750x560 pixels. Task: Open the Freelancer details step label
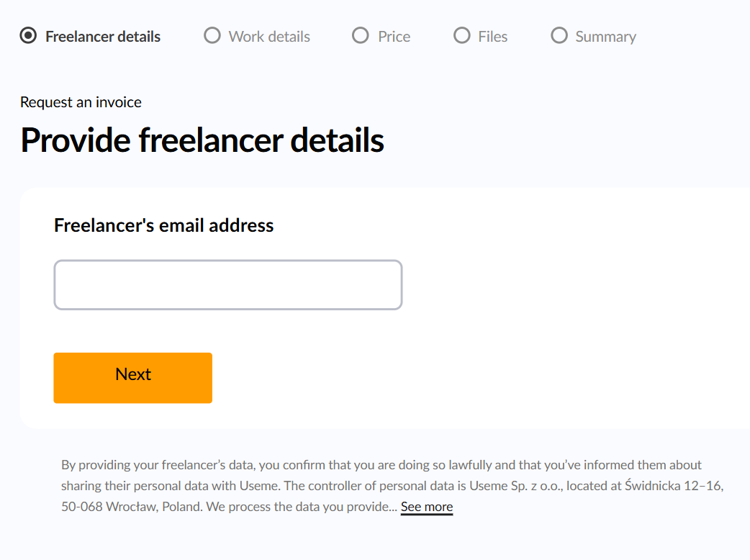click(103, 37)
